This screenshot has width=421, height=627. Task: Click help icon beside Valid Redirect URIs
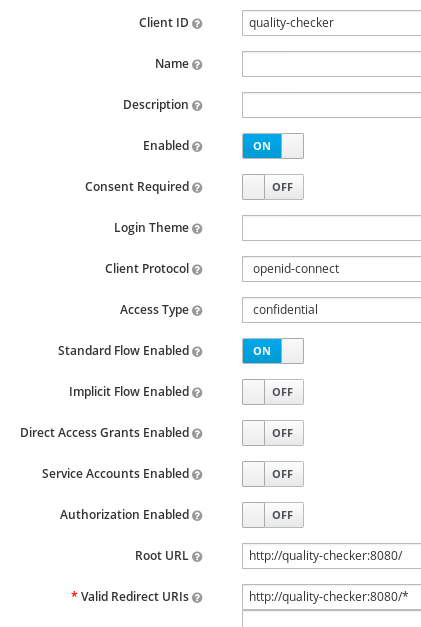(x=197, y=597)
